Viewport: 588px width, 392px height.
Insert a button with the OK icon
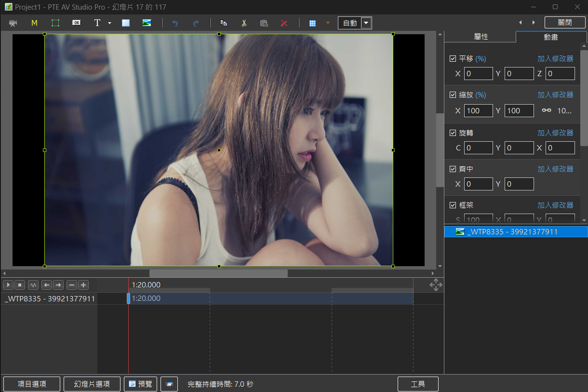[x=76, y=23]
